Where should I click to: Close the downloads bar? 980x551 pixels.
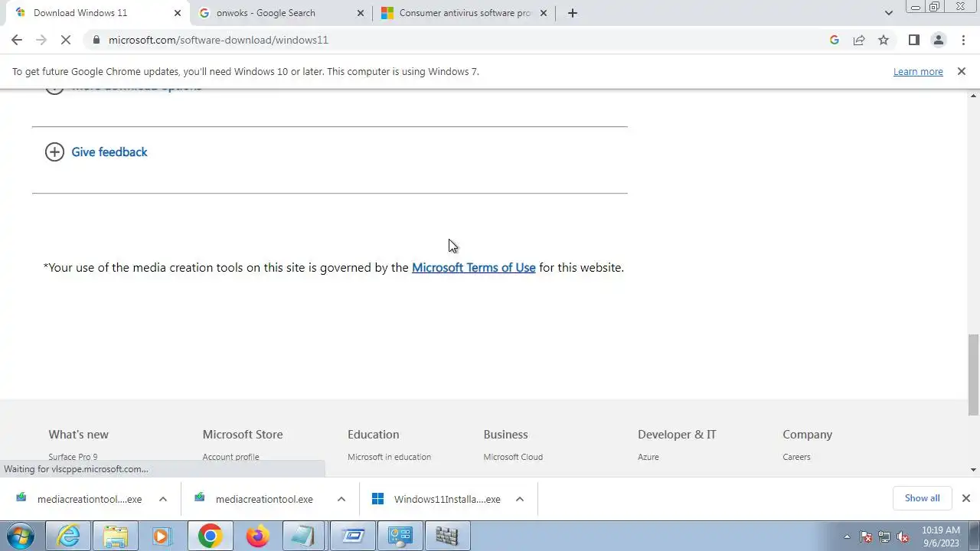click(x=965, y=498)
